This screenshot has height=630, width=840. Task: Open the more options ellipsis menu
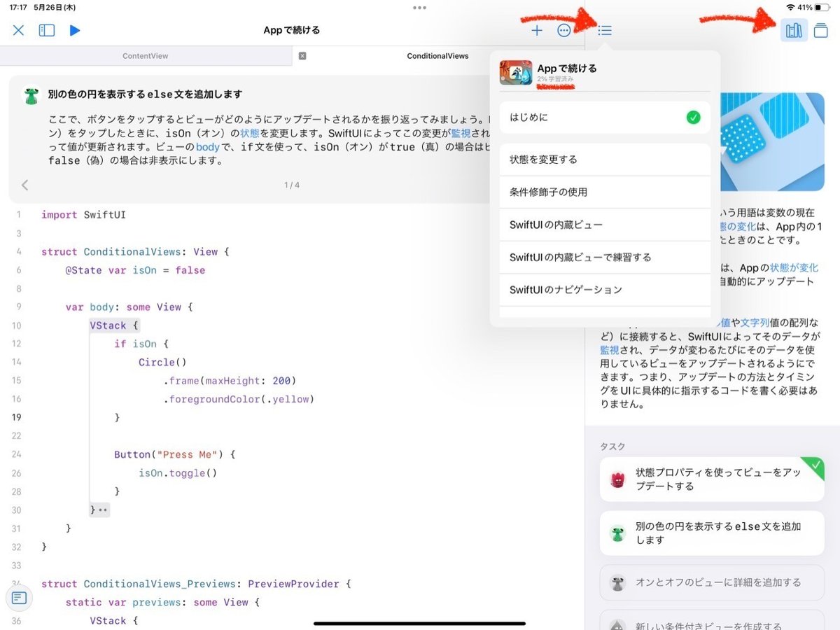pos(564,30)
